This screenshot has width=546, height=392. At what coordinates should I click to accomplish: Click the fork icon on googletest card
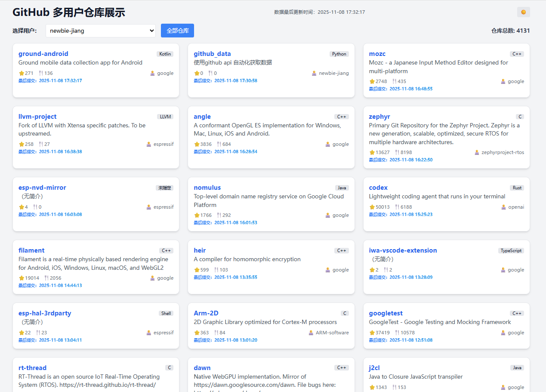pos(397,333)
